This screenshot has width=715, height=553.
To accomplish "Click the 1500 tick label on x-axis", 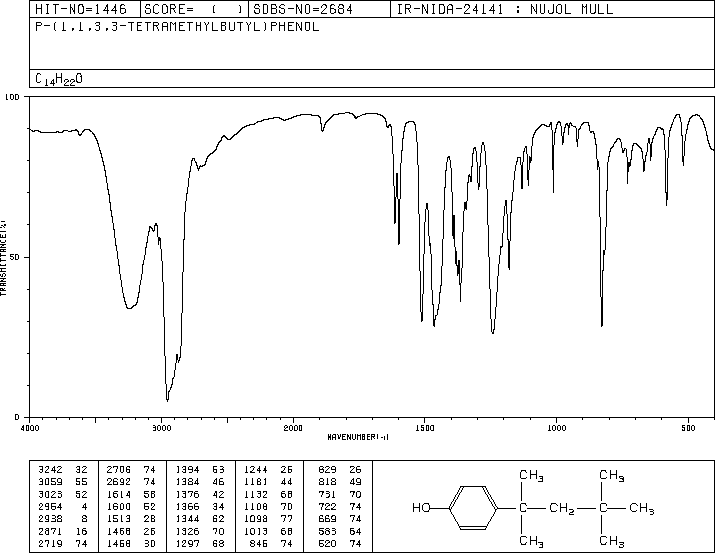I will coord(425,428).
